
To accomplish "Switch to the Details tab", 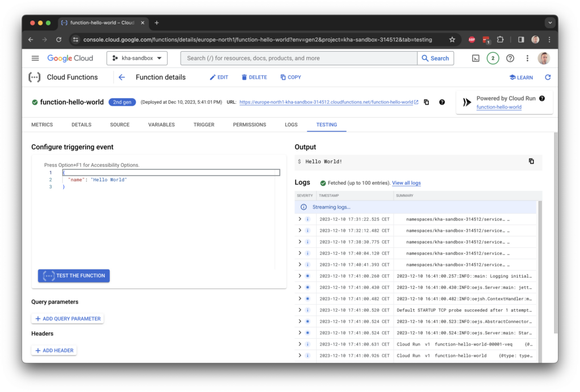I will 82,125.
